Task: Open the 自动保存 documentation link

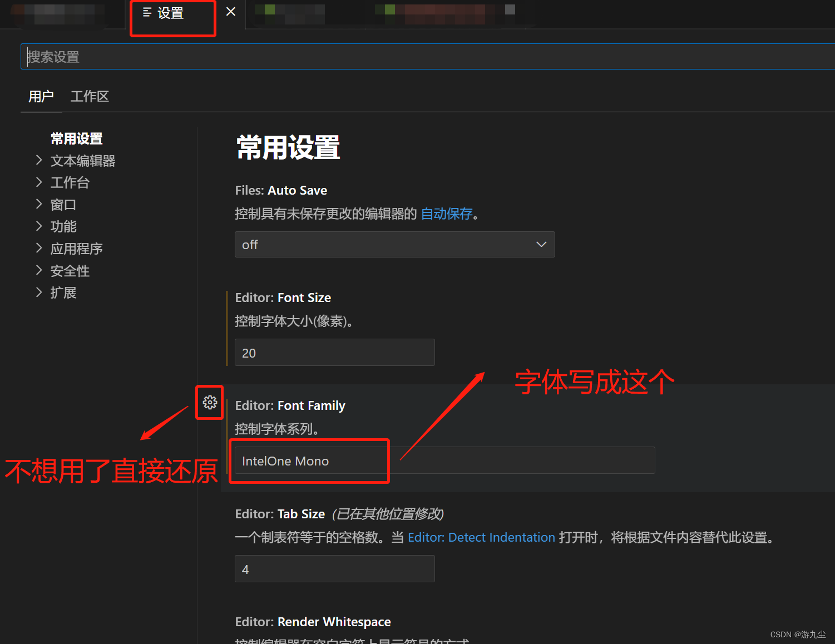Action: coord(446,214)
